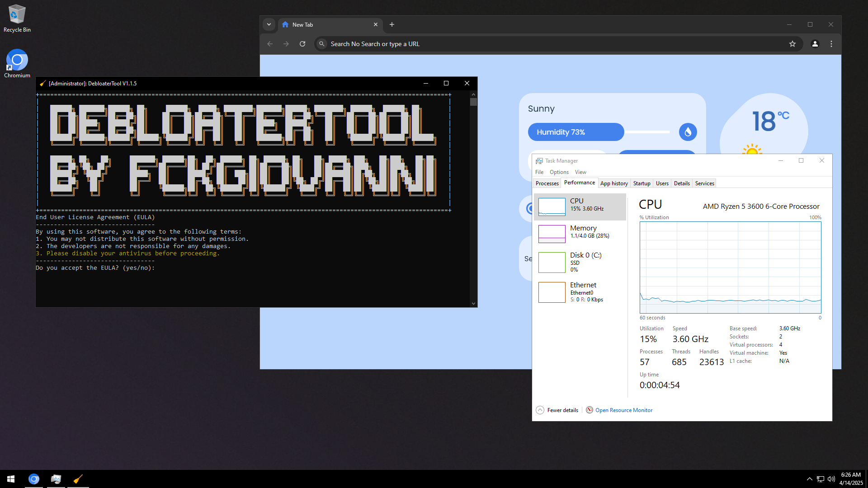This screenshot has width=868, height=488.
Task: Click the DebloaterTool broom icon in taskbar
Action: tap(78, 479)
